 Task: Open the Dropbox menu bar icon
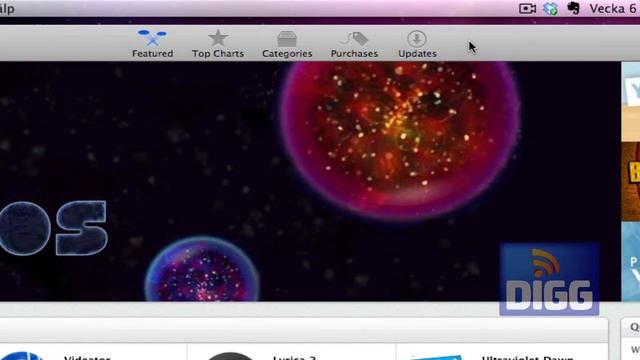pos(550,8)
